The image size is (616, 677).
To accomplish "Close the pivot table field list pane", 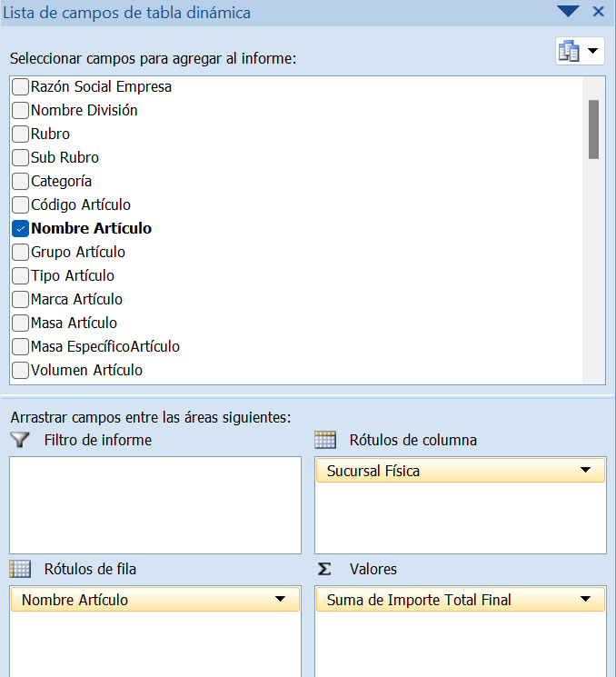I will 598,12.
